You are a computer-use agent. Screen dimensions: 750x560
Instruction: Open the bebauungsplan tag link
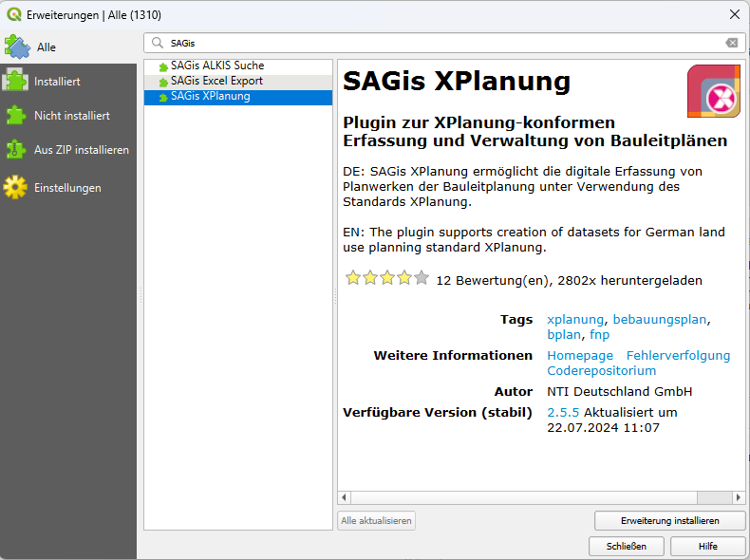(x=660, y=320)
